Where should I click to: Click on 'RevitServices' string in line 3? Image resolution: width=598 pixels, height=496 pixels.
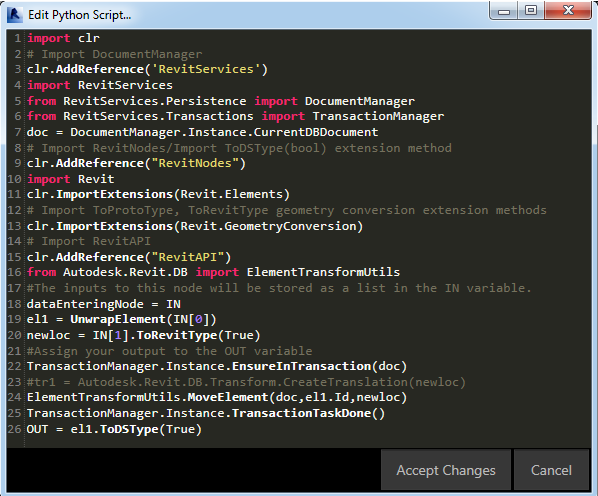(206, 69)
